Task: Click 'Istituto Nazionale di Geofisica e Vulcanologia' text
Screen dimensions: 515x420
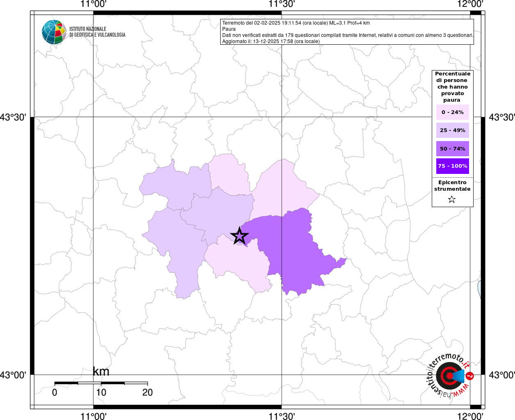Action: pos(97,32)
